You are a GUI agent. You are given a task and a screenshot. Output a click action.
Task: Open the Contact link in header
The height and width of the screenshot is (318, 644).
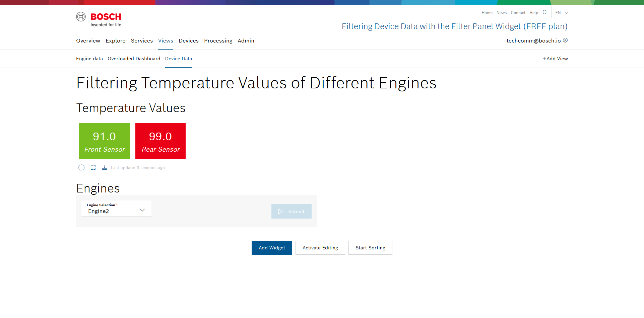(x=518, y=13)
